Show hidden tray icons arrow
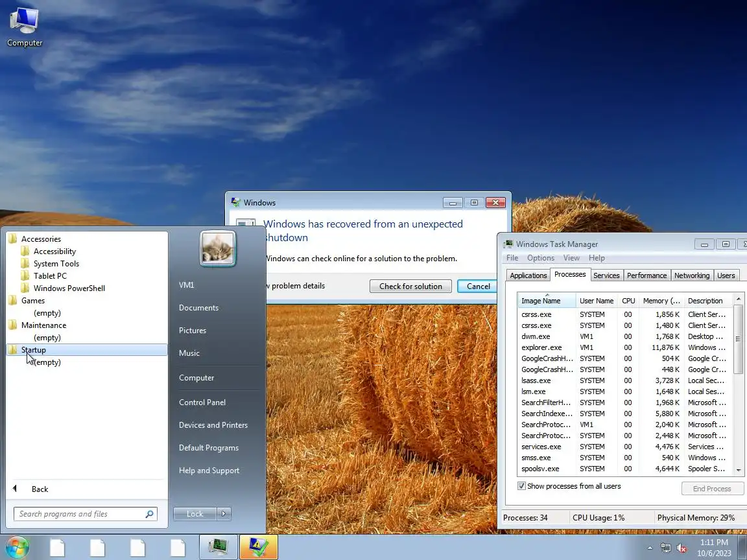The height and width of the screenshot is (560, 747). 650,548
